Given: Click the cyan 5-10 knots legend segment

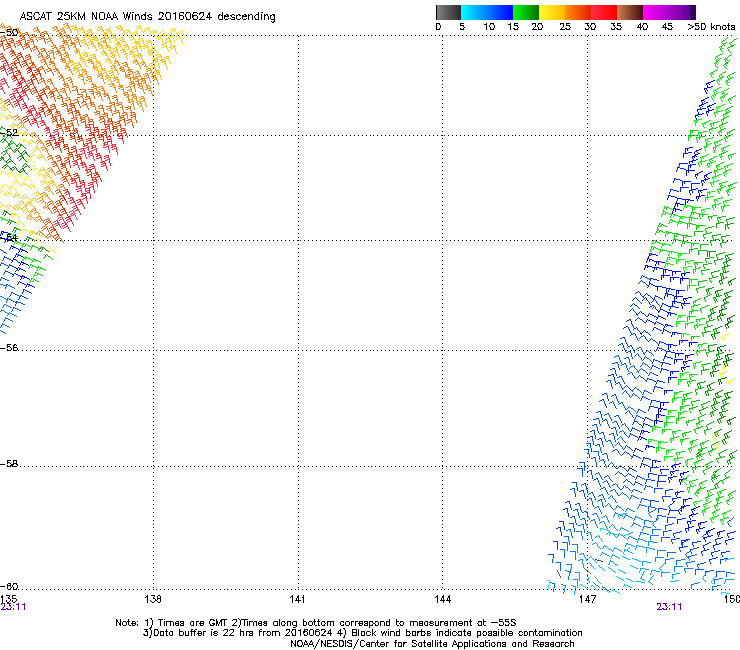Looking at the screenshot, I should (474, 12).
